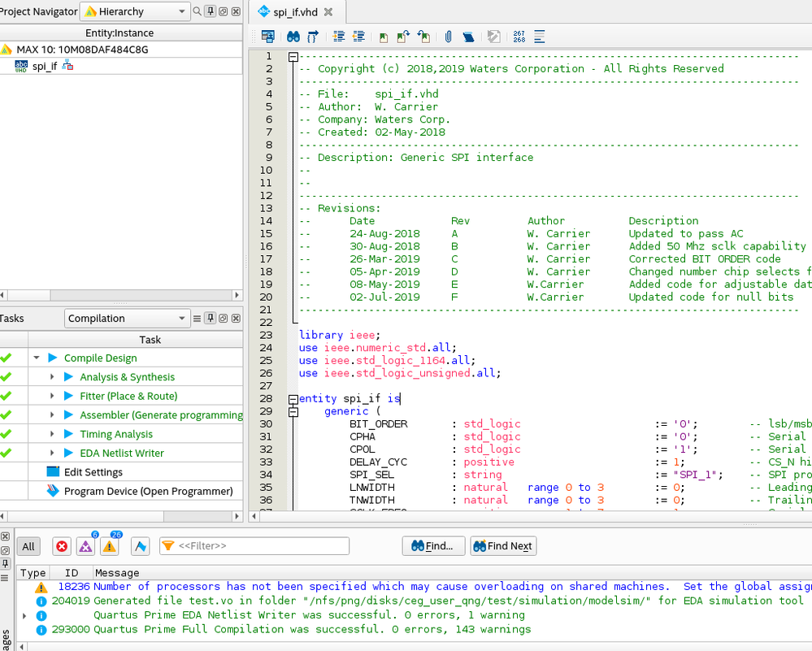Click the search magnifier in Project Navigator

[x=196, y=11]
